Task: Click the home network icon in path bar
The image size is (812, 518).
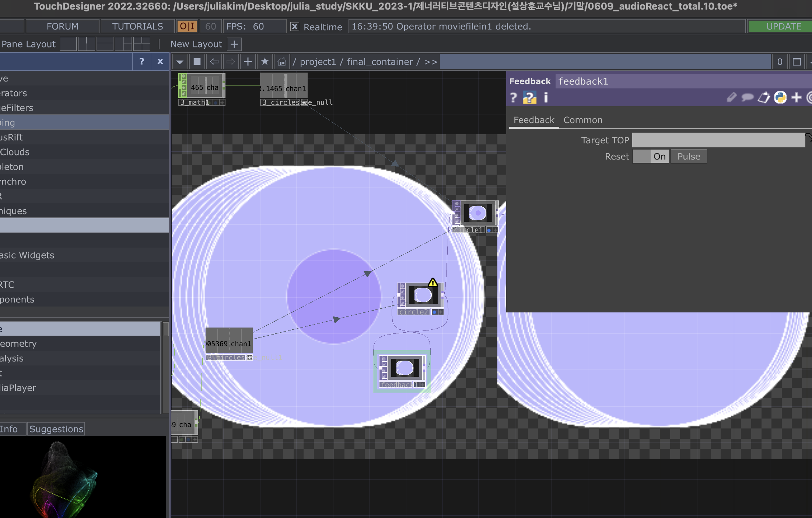Action: point(282,62)
